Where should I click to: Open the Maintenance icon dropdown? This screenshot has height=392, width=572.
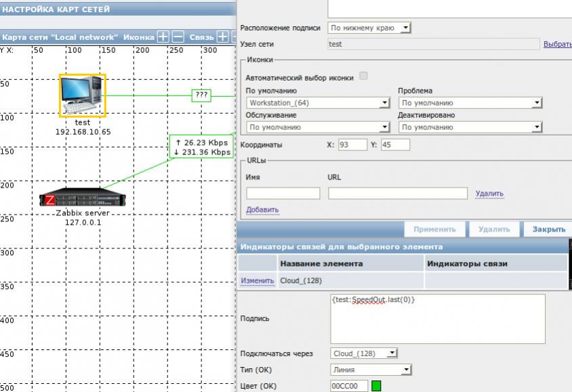pos(318,127)
